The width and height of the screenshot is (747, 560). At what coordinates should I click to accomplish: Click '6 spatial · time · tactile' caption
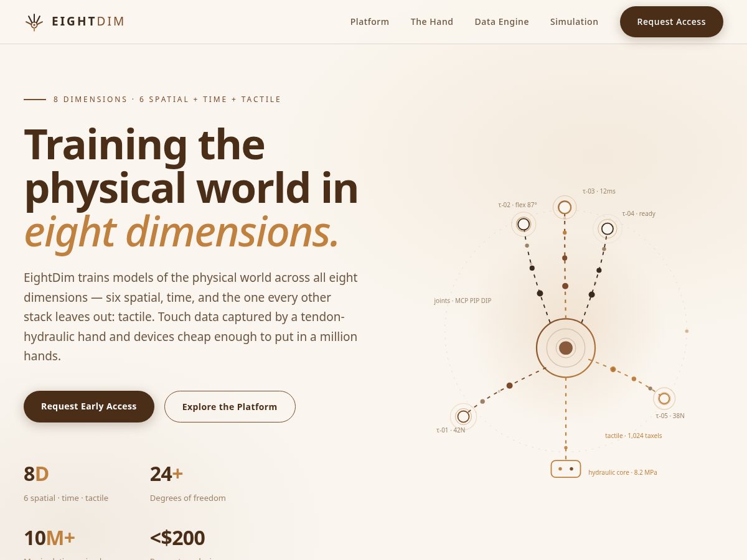click(66, 498)
